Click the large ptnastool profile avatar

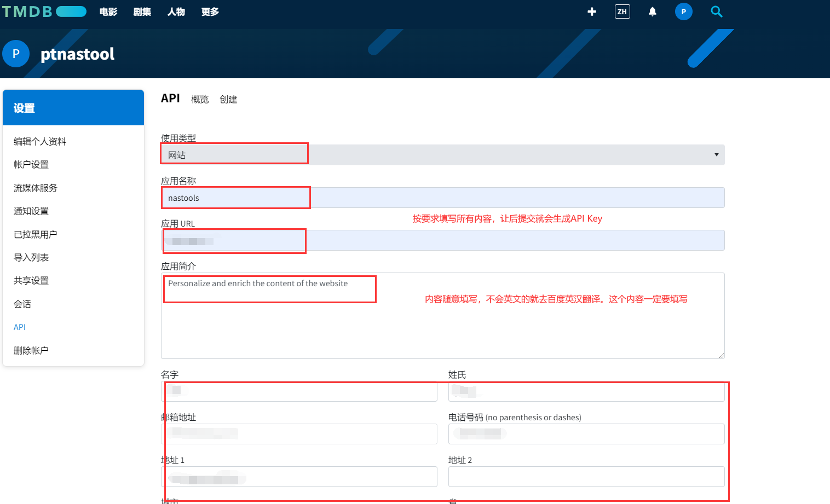pos(16,54)
